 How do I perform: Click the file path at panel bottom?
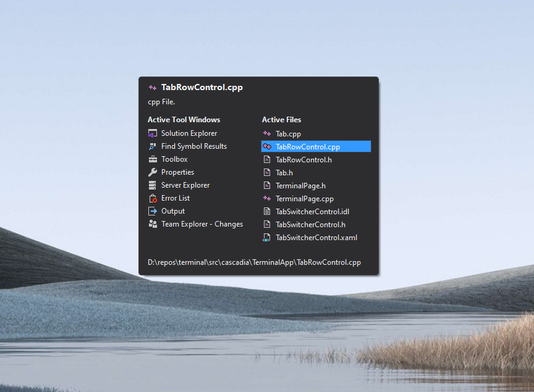coord(254,262)
